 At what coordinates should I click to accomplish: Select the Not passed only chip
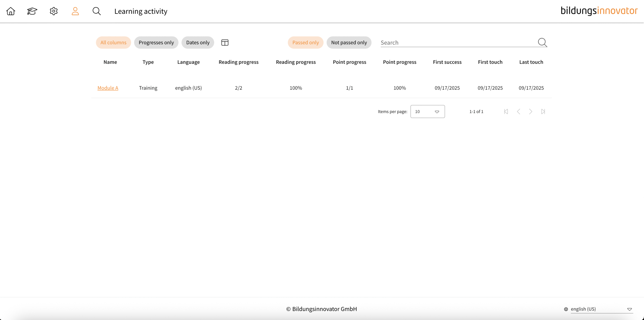(349, 42)
